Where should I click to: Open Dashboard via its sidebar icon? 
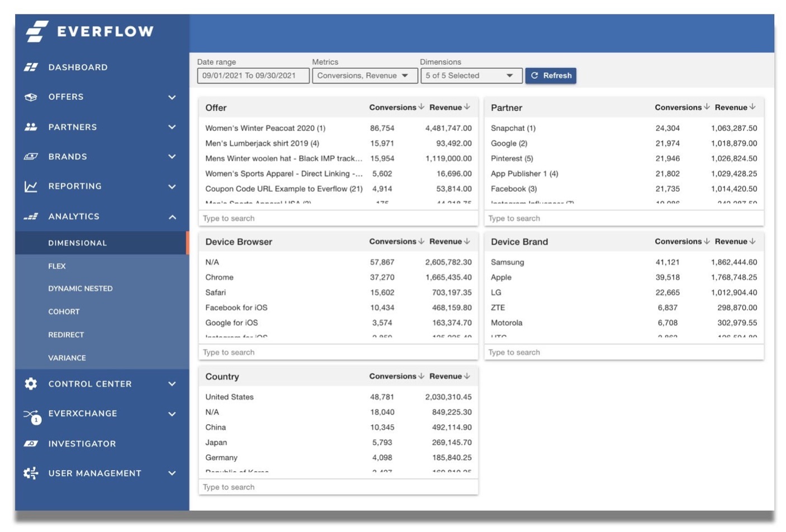31,67
